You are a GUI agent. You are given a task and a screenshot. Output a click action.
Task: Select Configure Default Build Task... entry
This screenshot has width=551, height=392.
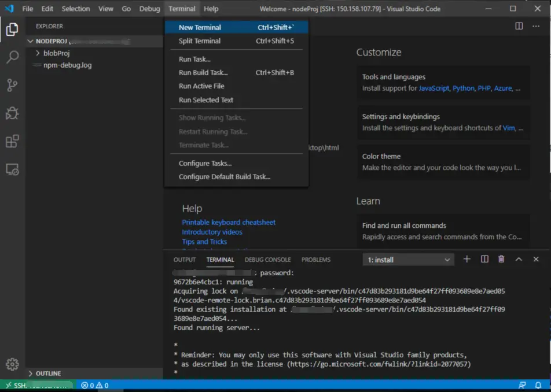click(x=237, y=177)
